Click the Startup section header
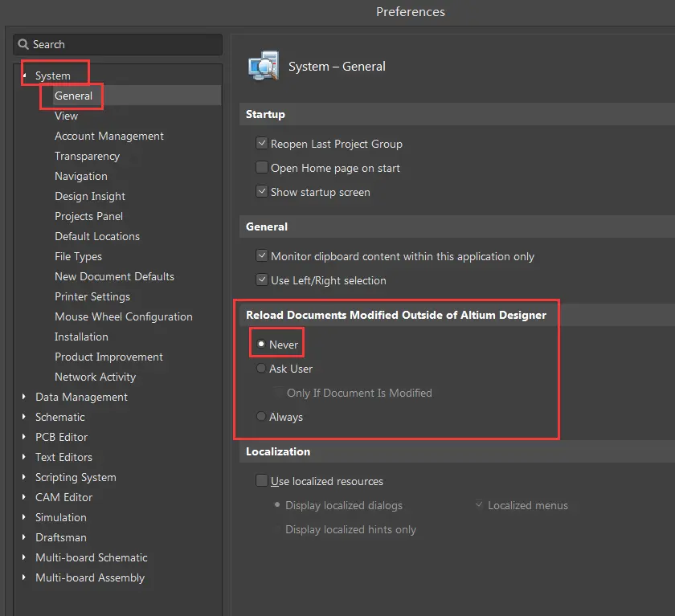Screen dimensions: 675x616 click(x=456, y=114)
